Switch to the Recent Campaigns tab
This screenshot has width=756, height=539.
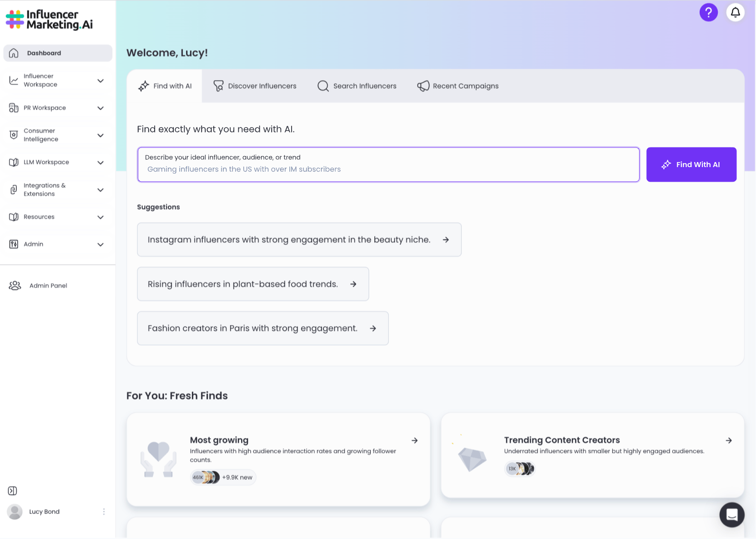[458, 86]
